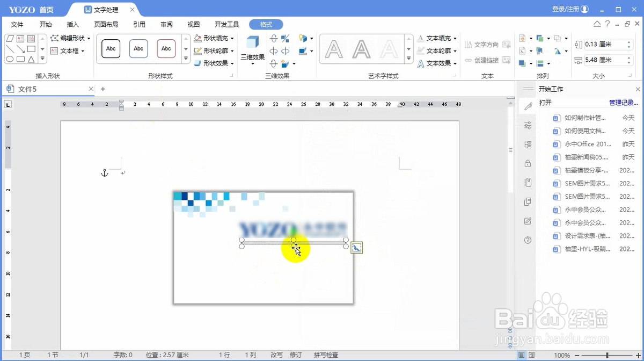Click the help question mark sidebar icon
Viewport: 644px width, 361px height.
pyautogui.click(x=528, y=240)
